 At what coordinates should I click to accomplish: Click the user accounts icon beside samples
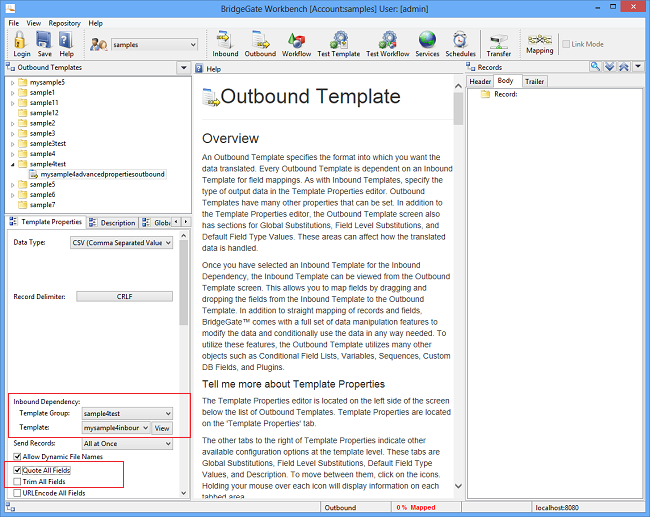pyautogui.click(x=99, y=44)
